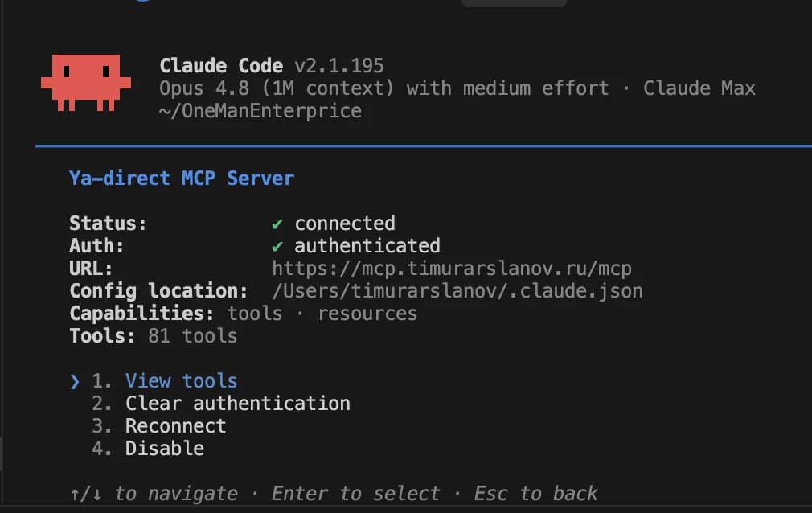Screen dimensions: 812x513
Task: Click the green checkmark next to connected
Action: 277,224
